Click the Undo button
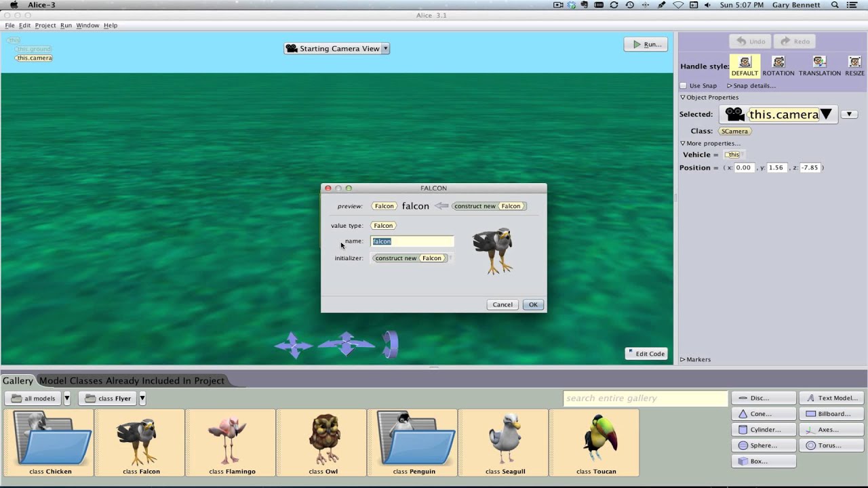The width and height of the screenshot is (868, 488). (x=751, y=41)
